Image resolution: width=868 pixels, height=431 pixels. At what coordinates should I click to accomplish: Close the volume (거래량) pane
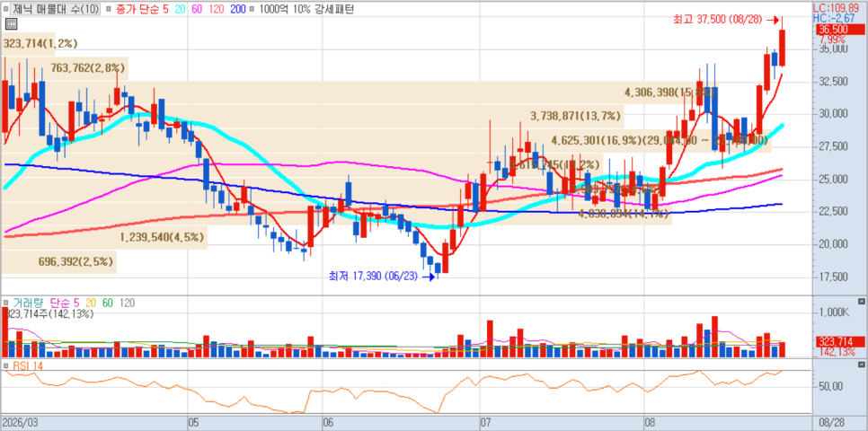click(861, 302)
